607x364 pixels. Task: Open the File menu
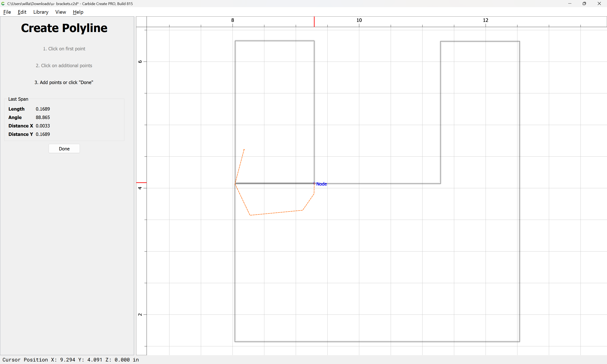click(x=7, y=12)
